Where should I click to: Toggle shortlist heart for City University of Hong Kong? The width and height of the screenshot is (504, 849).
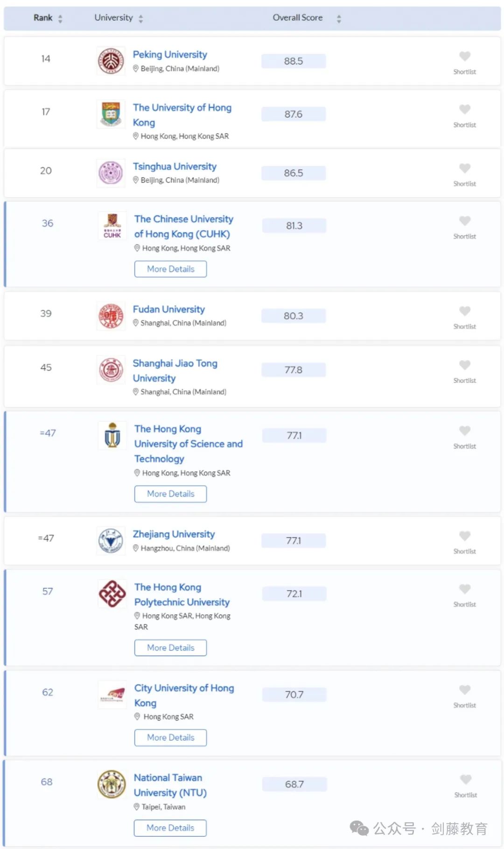(465, 690)
